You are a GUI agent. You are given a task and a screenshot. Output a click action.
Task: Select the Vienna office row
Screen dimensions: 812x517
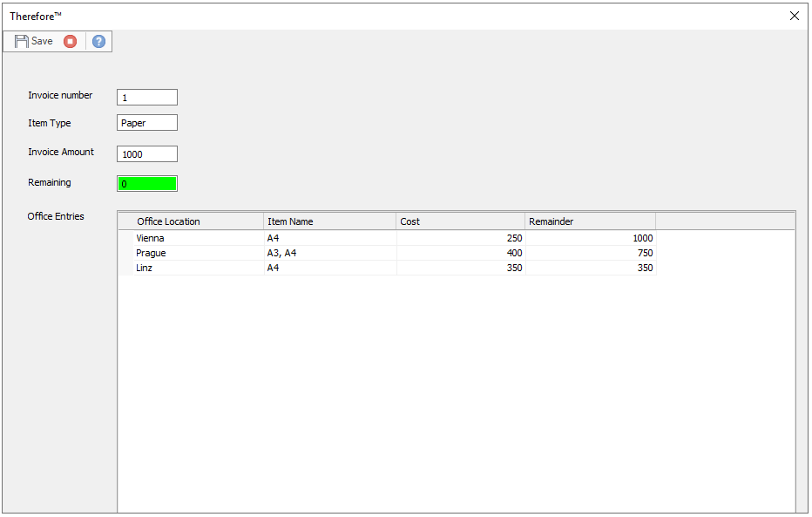[151, 238]
